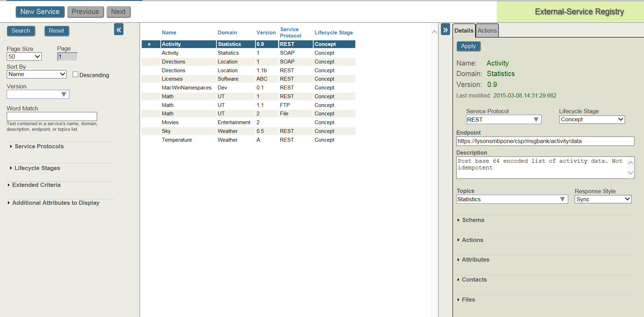The image size is (644, 317).
Task: Open the Version filter combo box
Action: pos(38,94)
